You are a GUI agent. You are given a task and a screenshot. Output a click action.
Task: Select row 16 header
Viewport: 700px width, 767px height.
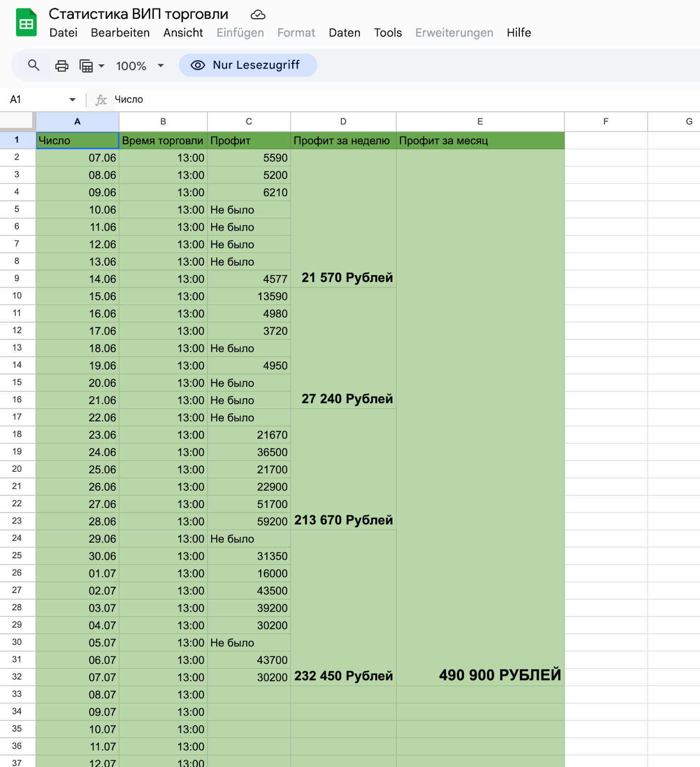(17, 400)
